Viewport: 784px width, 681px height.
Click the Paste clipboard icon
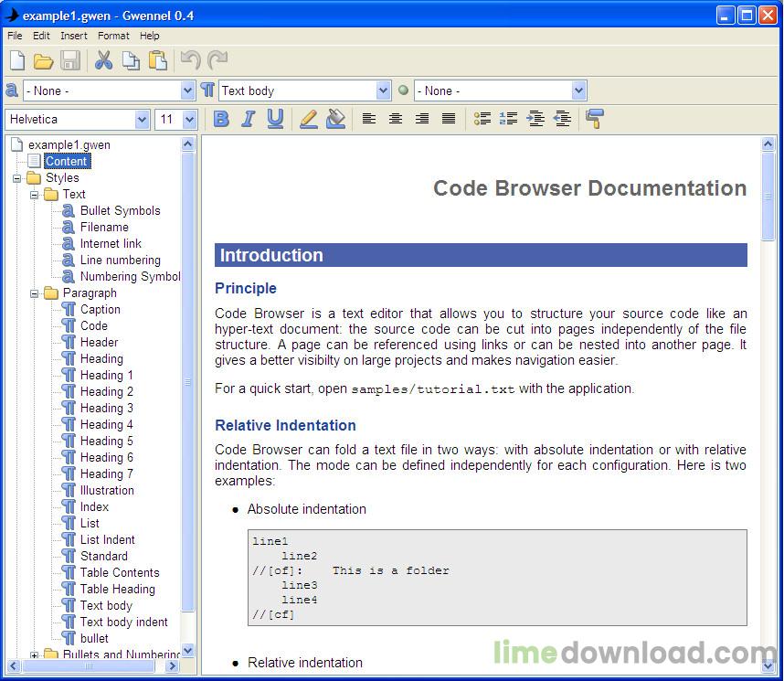pos(158,60)
